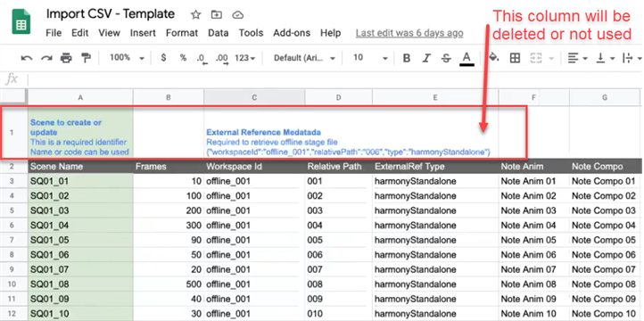Image resolution: width=644 pixels, height=321 pixels.
Task: Toggle italic formatting
Action: click(x=426, y=58)
